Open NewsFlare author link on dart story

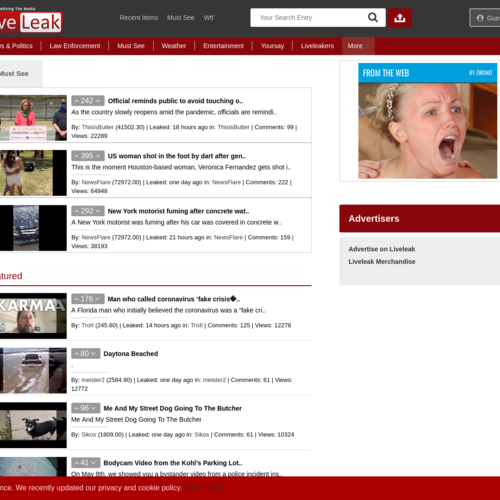96,182
